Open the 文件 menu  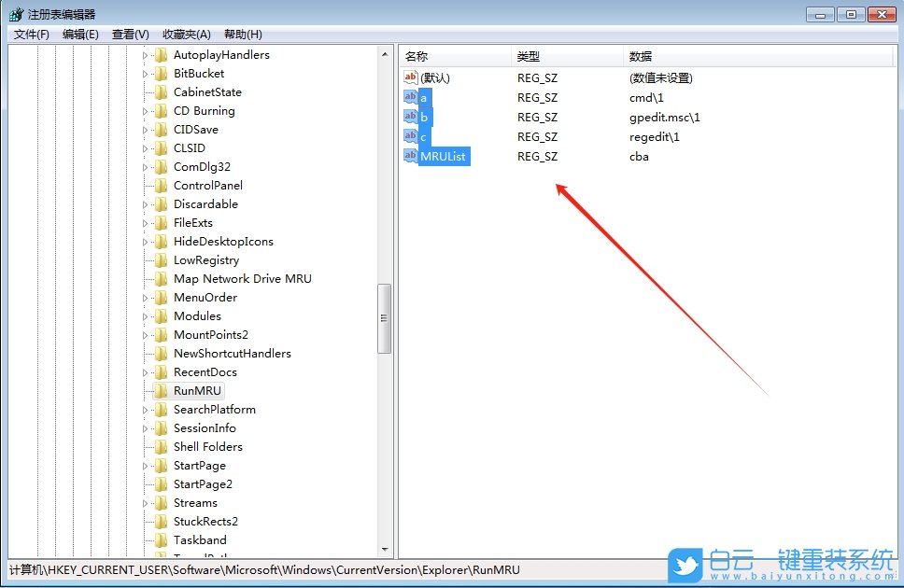click(30, 34)
